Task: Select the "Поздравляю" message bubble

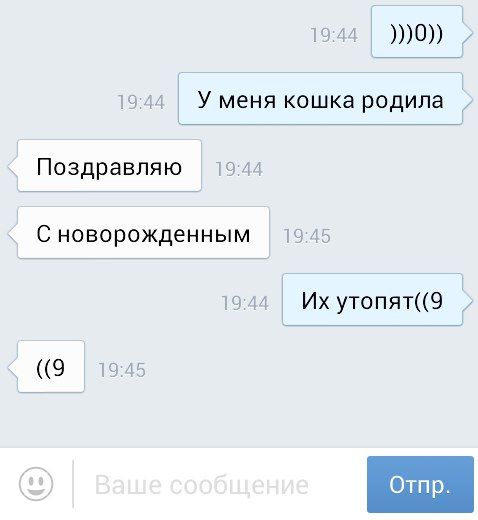Action: 109,166
